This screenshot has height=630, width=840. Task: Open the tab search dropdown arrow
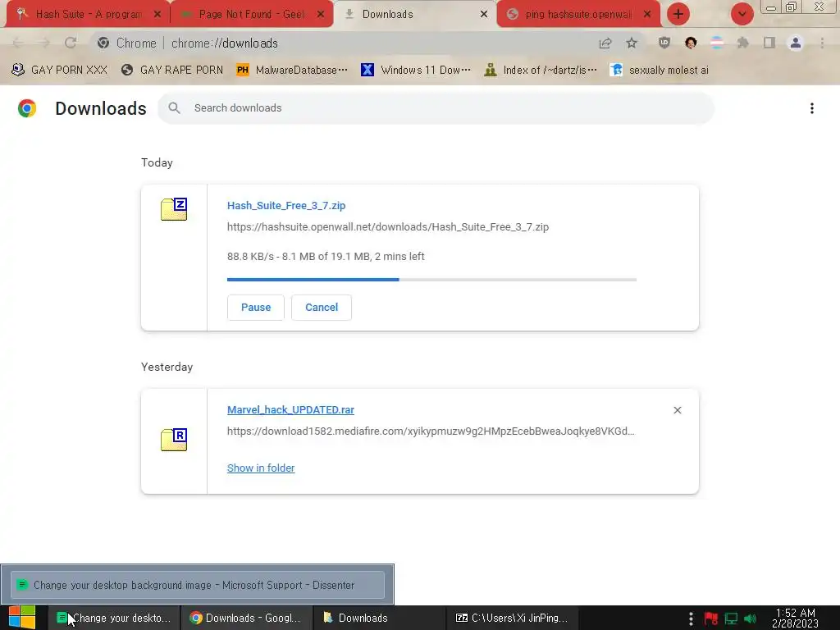click(742, 14)
